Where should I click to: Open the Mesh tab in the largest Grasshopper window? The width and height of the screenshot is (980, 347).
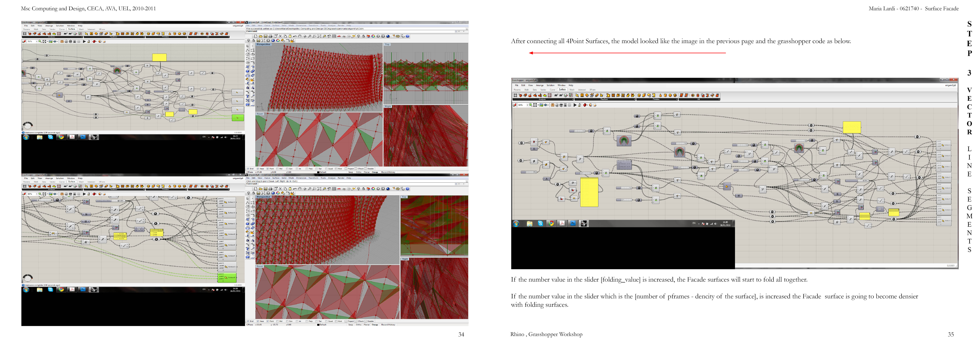pos(572,90)
